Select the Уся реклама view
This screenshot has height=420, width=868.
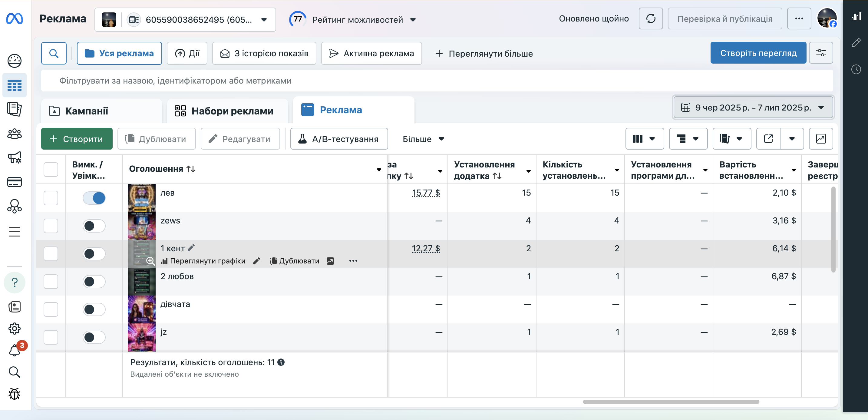[119, 53]
